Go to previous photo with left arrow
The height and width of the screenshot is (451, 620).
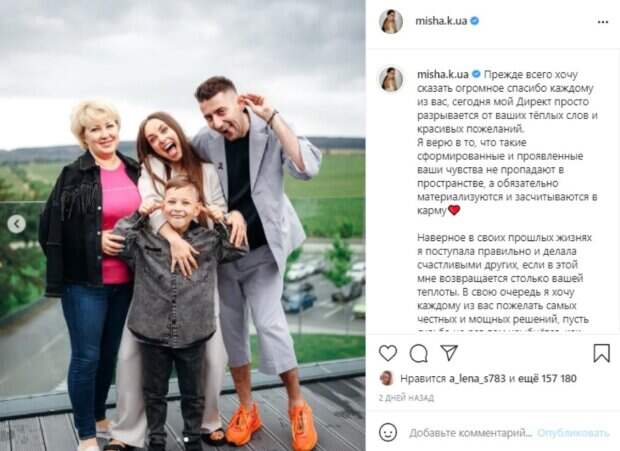(x=17, y=224)
